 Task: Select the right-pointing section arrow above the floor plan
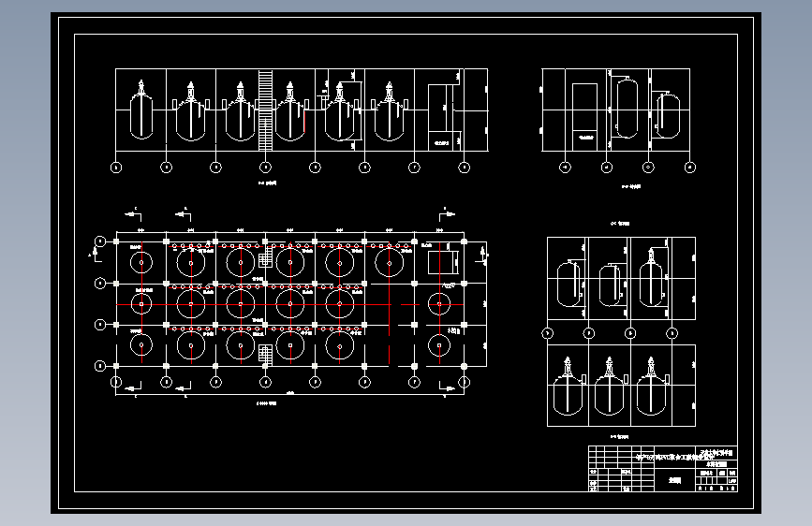pyautogui.click(x=449, y=213)
